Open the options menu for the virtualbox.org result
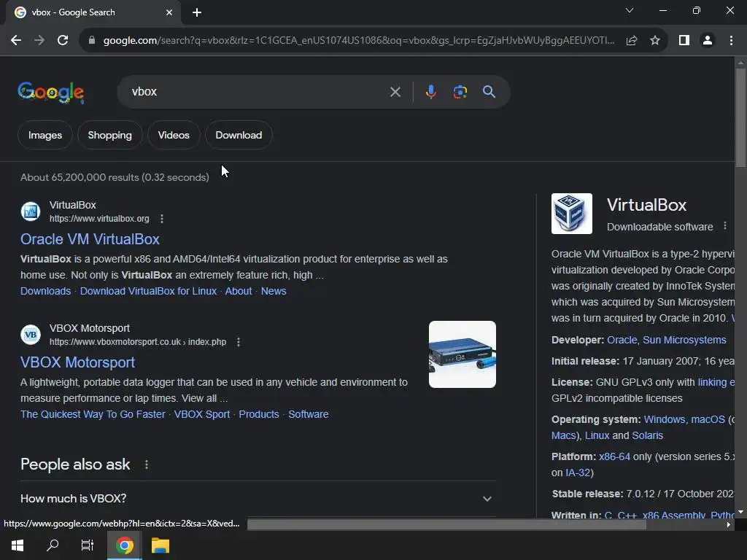Image resolution: width=747 pixels, height=560 pixels. (162, 219)
